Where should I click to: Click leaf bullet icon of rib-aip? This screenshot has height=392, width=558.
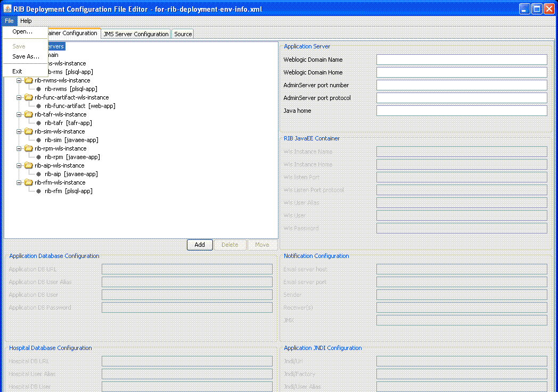pos(39,174)
